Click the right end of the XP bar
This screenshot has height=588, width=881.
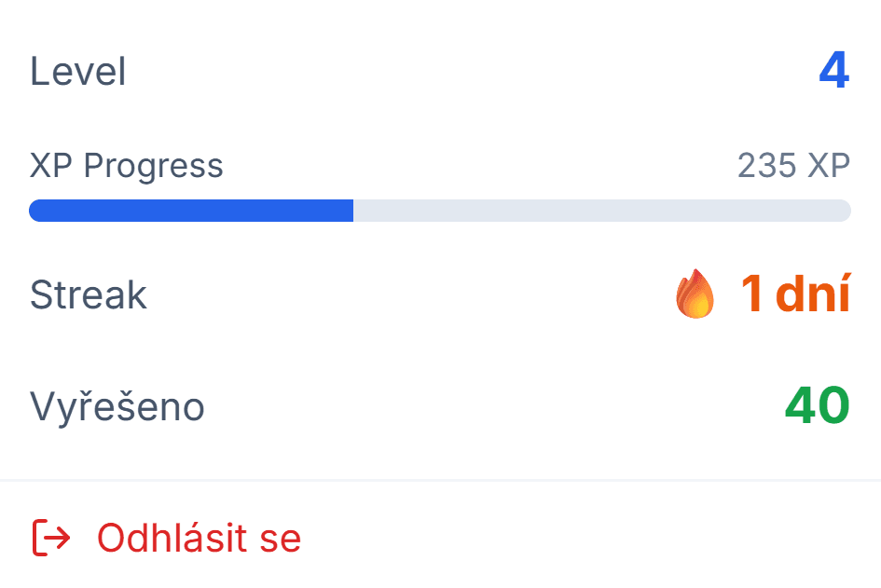click(845, 211)
